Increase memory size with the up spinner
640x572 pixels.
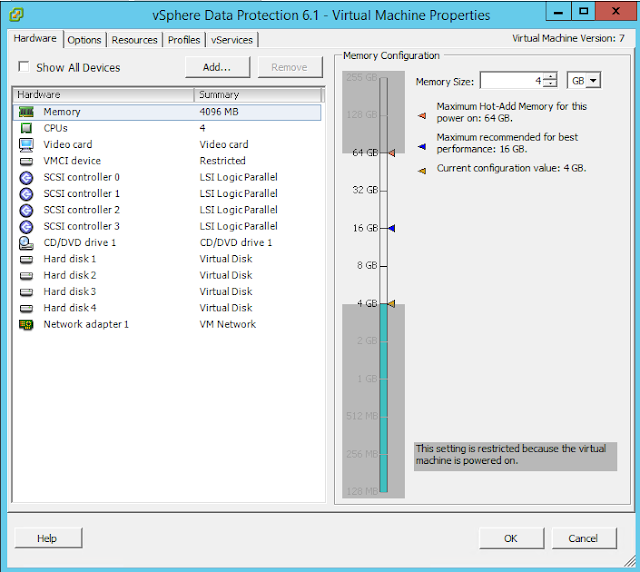(551, 76)
